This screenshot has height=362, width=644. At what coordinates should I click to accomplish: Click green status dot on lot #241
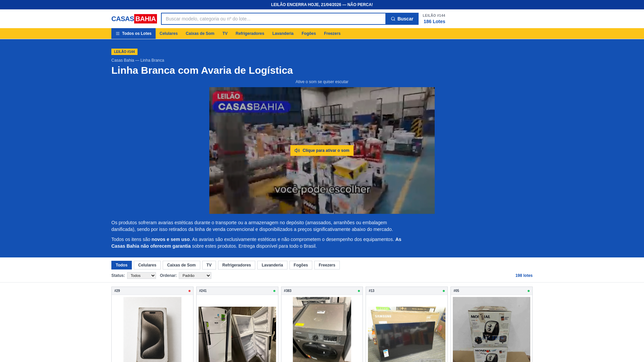274,291
